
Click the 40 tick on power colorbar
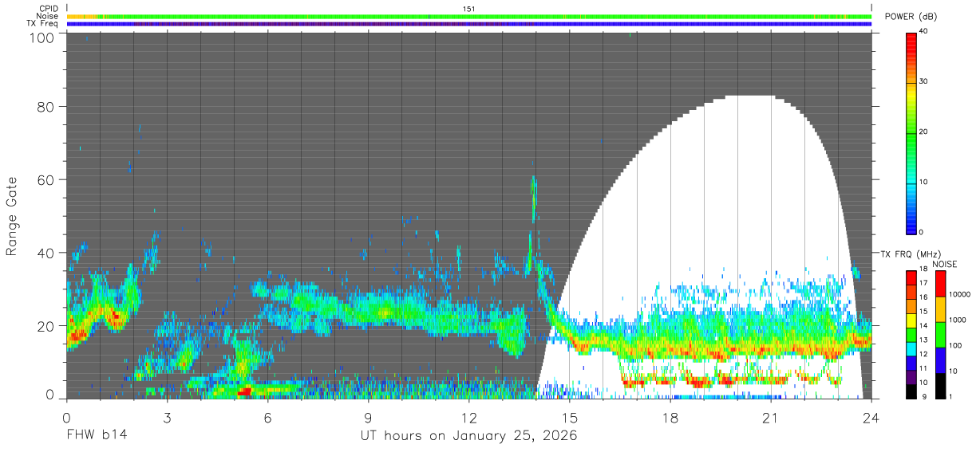tap(924, 31)
